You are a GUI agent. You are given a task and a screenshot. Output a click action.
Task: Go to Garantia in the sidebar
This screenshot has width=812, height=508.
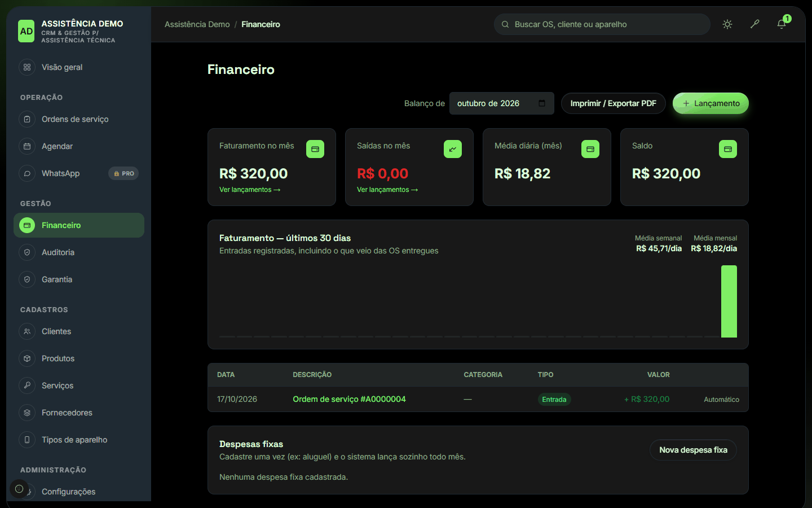point(79,279)
